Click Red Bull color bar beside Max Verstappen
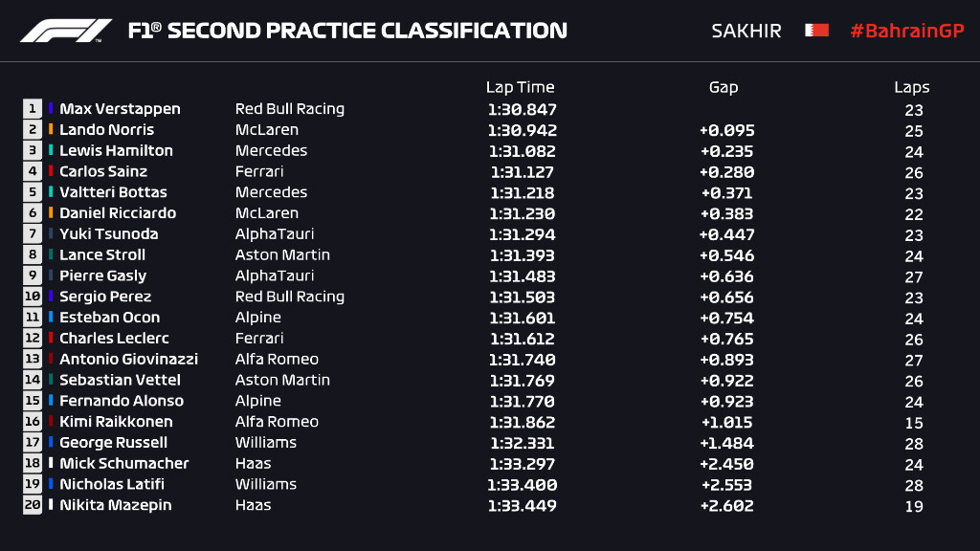The height and width of the screenshot is (551, 980). [51, 109]
